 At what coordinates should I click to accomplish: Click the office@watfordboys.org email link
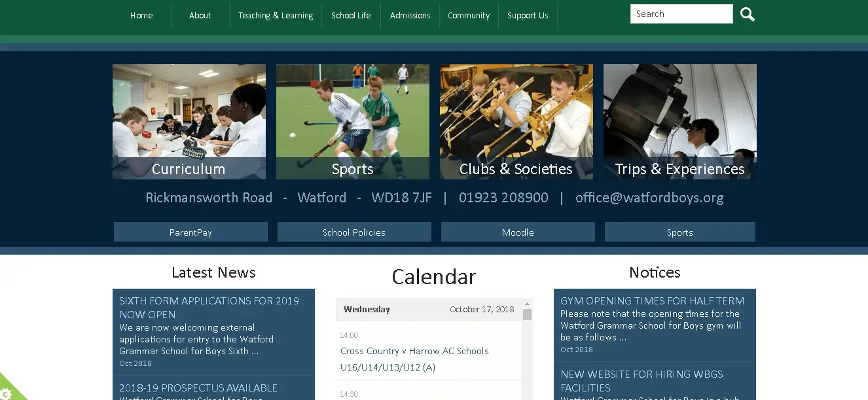650,197
